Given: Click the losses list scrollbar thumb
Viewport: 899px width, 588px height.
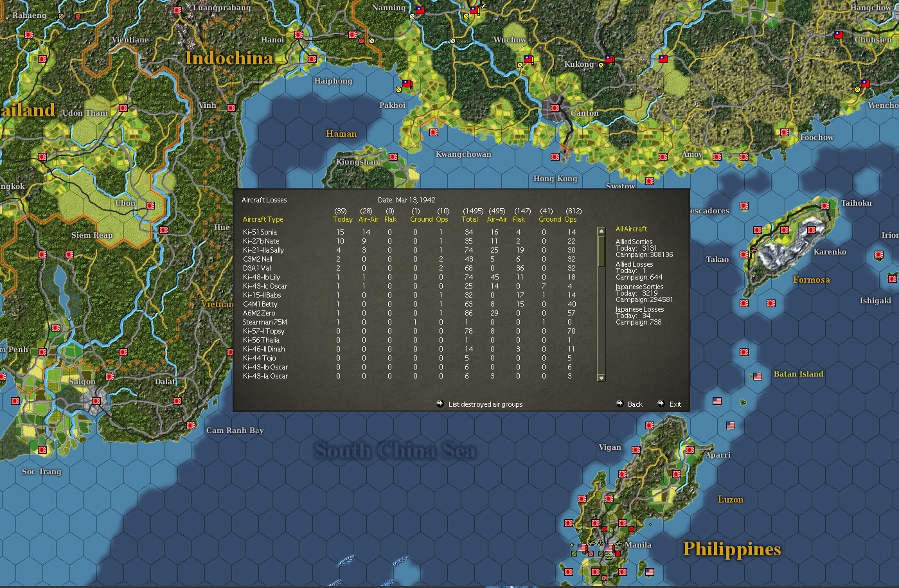Looking at the screenshot, I should 601,251.
